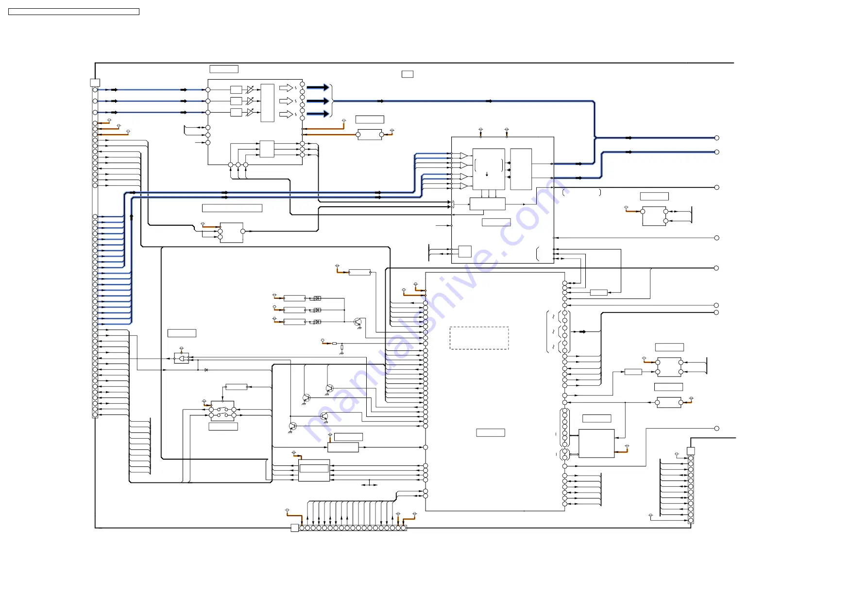
Task: Click the square tag atop the left pin column
Action: click(x=95, y=83)
